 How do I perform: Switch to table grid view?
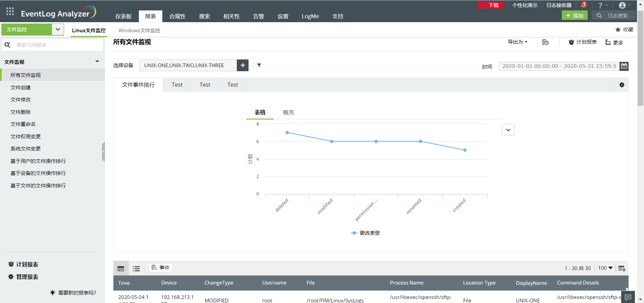pos(121,268)
